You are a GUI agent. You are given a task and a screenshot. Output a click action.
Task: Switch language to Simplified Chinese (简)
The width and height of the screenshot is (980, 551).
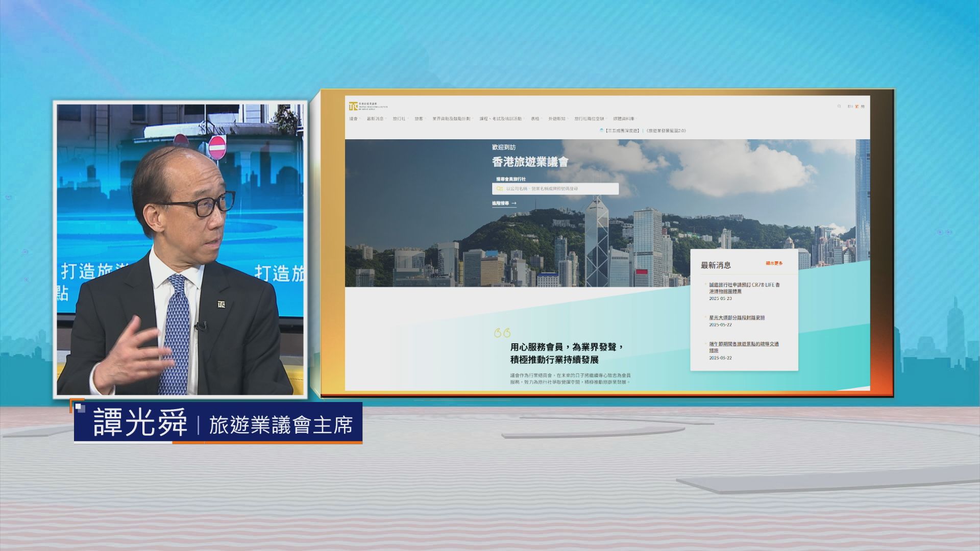pyautogui.click(x=863, y=106)
